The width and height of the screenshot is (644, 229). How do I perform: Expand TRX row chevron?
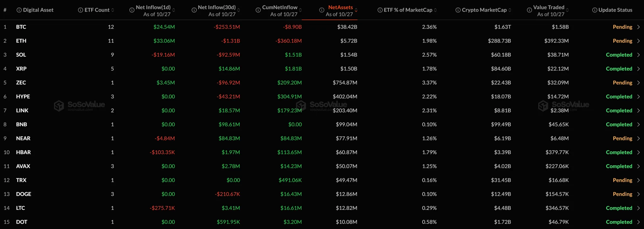pos(638,180)
